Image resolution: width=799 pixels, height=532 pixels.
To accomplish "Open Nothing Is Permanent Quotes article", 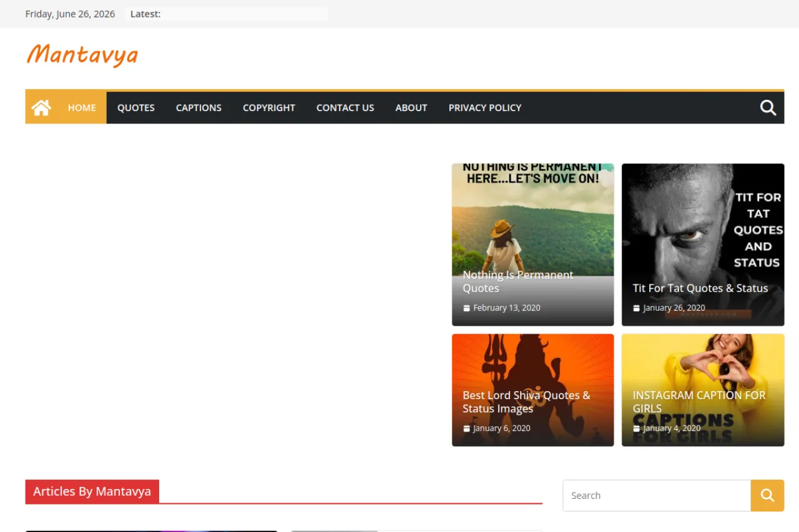I will [x=517, y=281].
